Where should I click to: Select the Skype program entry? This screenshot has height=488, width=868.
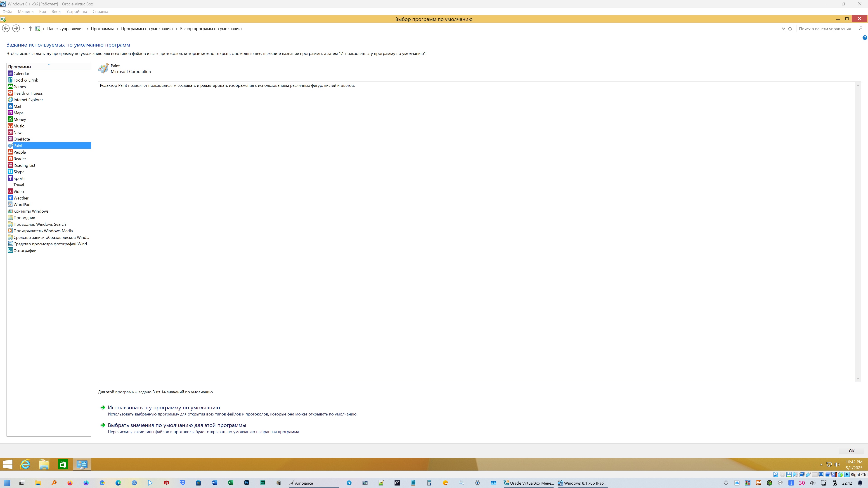click(x=19, y=172)
